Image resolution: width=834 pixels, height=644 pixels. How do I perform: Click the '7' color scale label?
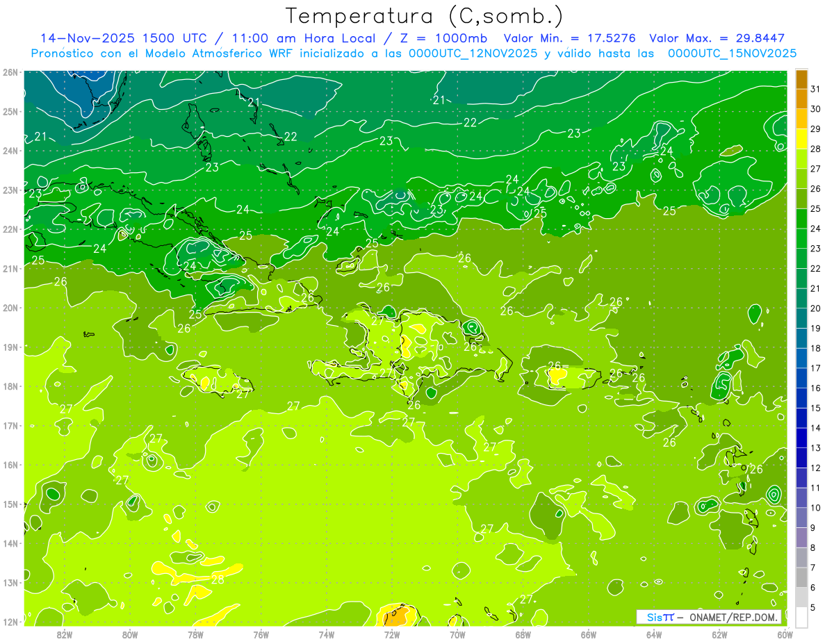(813, 567)
